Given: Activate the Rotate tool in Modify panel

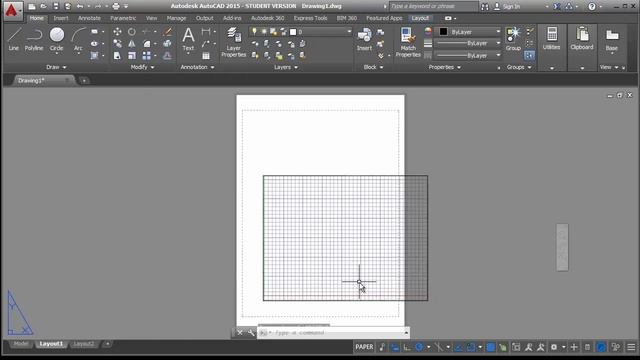Looking at the screenshot, I should (132, 31).
